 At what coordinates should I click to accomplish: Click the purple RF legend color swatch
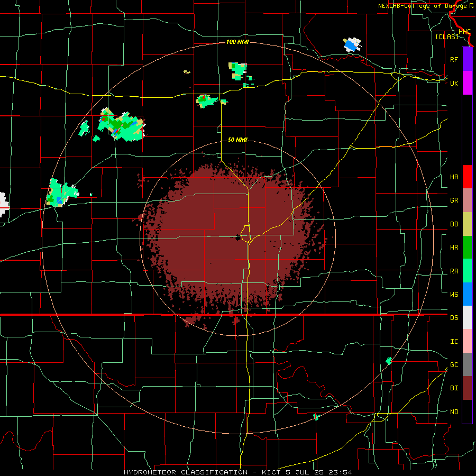[467, 59]
